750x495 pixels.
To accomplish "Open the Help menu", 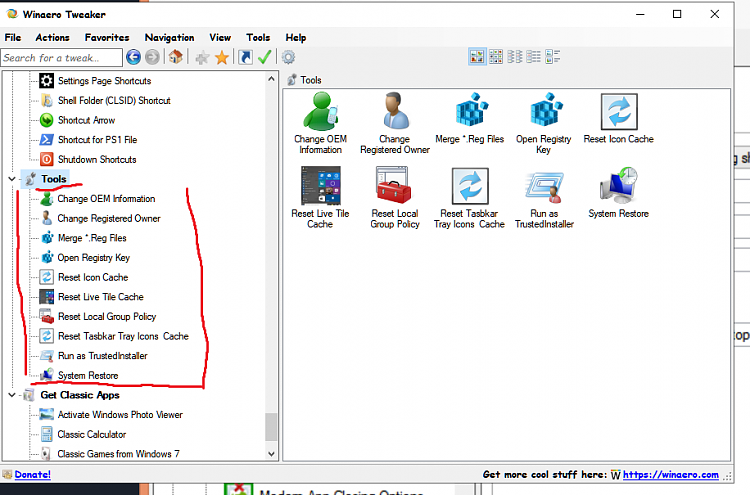I will 296,37.
